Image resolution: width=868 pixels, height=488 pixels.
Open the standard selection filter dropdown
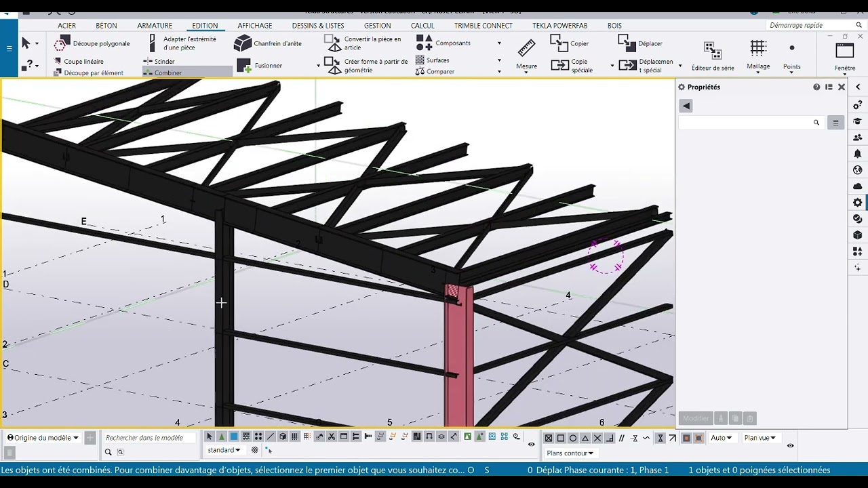(x=224, y=450)
